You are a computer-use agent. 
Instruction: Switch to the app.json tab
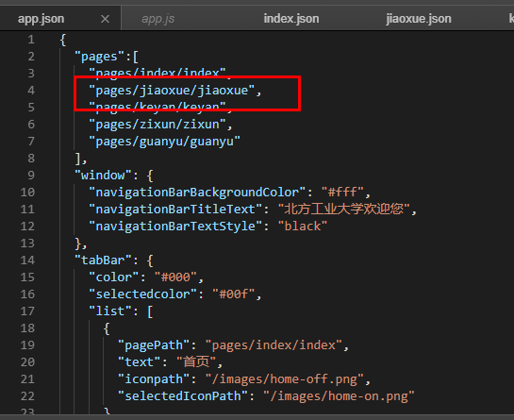(41, 19)
